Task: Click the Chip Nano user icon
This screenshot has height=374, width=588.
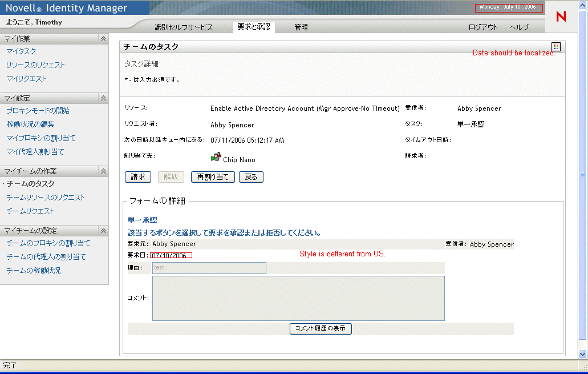Action: 216,158
